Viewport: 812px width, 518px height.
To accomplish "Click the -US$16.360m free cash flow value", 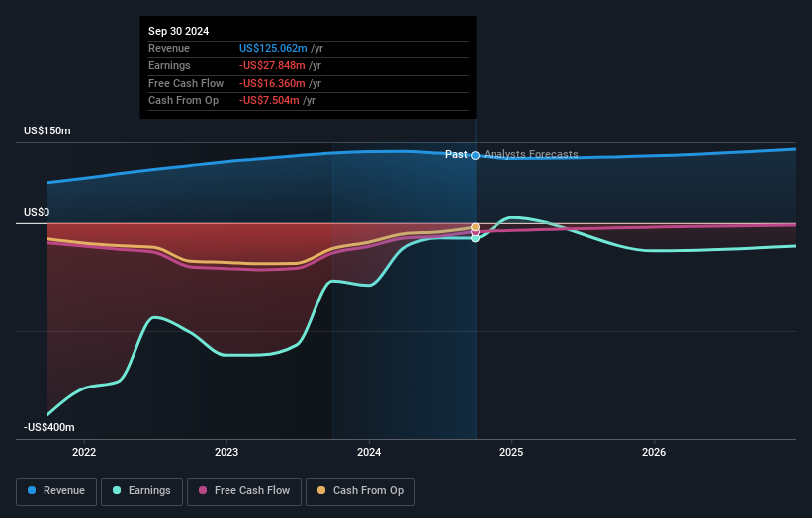I will [272, 83].
